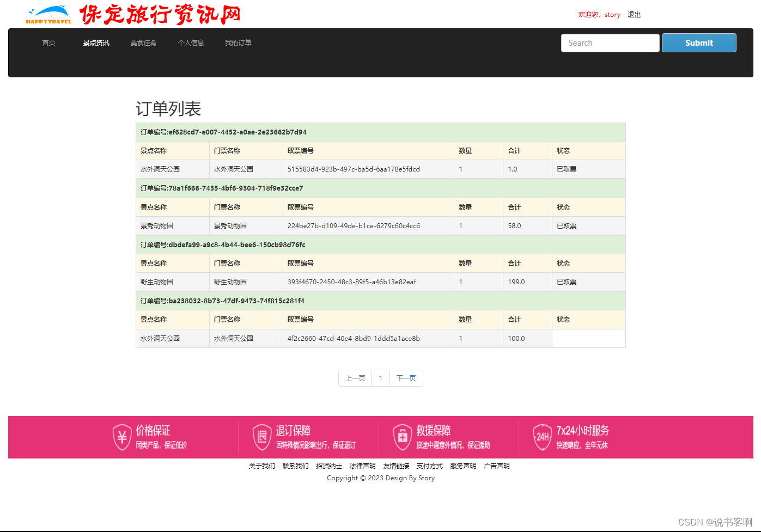
Task: Click the 退出 logout link
Action: pyautogui.click(x=634, y=15)
